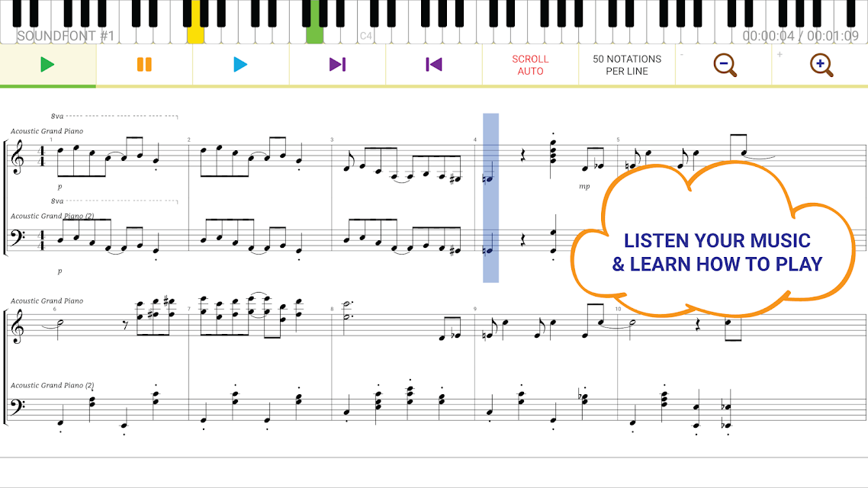The image size is (868, 488).
Task: Skip to end with purple forward icon
Action: click(x=337, y=65)
